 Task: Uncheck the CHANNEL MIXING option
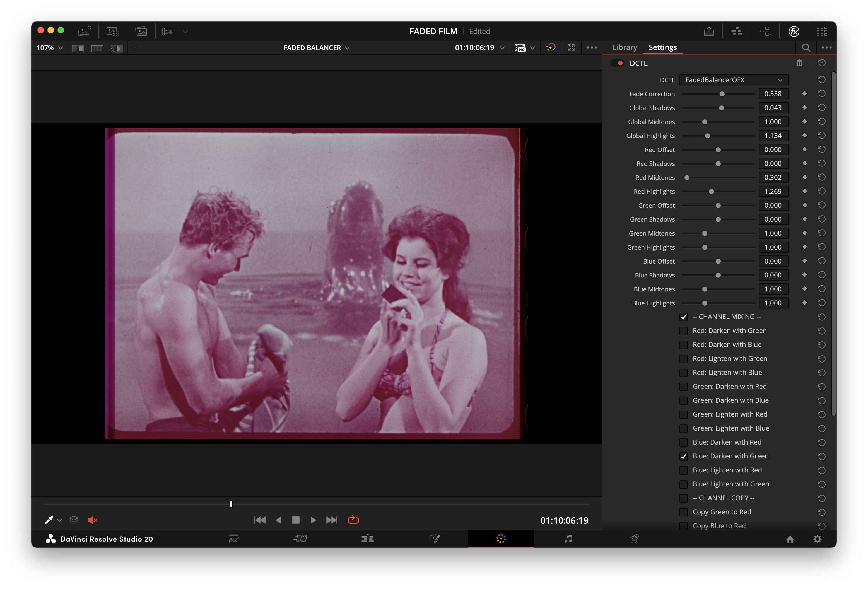(684, 317)
